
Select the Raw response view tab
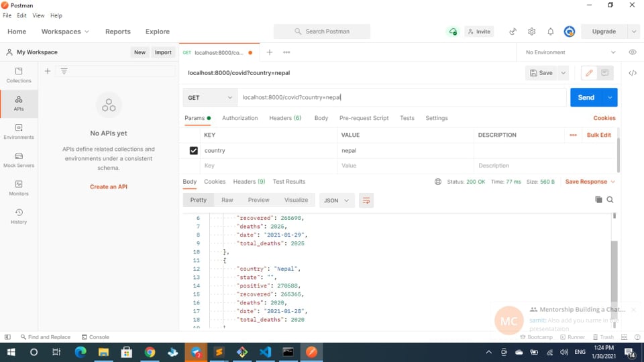pyautogui.click(x=227, y=200)
